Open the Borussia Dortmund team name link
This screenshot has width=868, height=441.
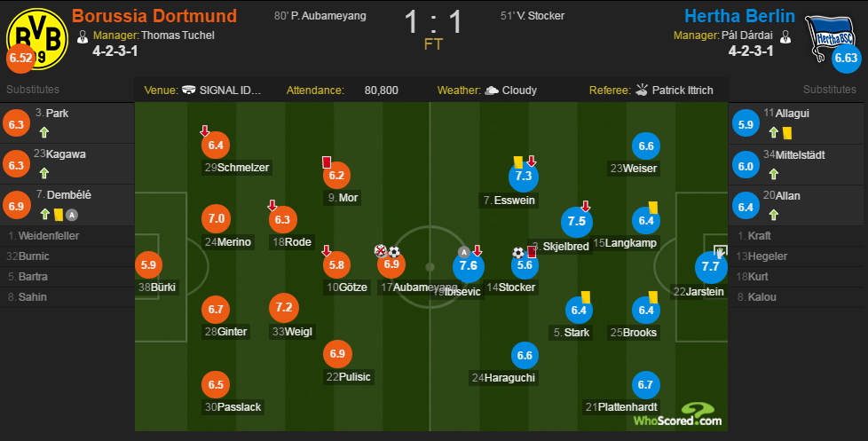[x=154, y=16]
